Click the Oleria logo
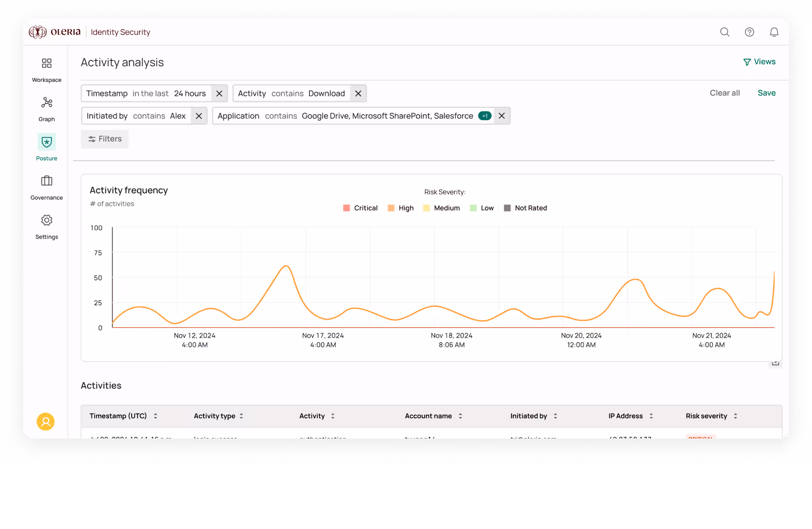Image resolution: width=812 pixels, height=529 pixels. click(x=55, y=32)
